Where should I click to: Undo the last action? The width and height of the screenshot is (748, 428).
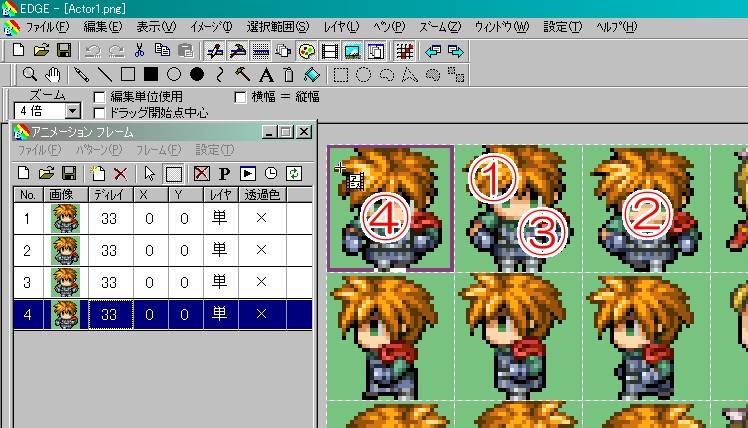tap(93, 51)
